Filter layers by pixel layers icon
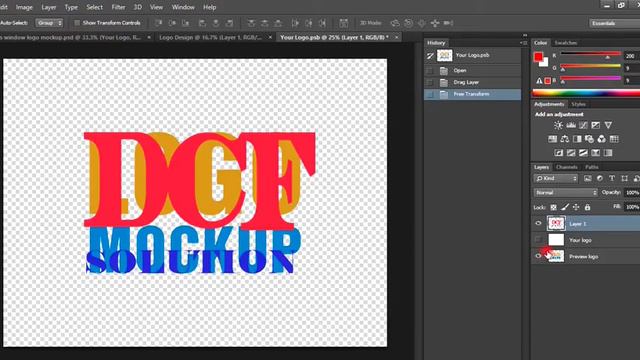This screenshot has height=360, width=640. [x=588, y=178]
